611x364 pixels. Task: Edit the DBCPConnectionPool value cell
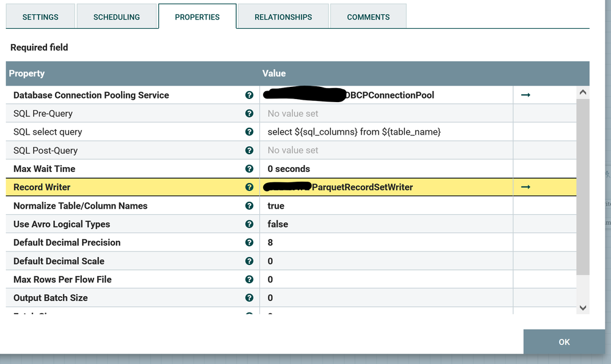386,95
